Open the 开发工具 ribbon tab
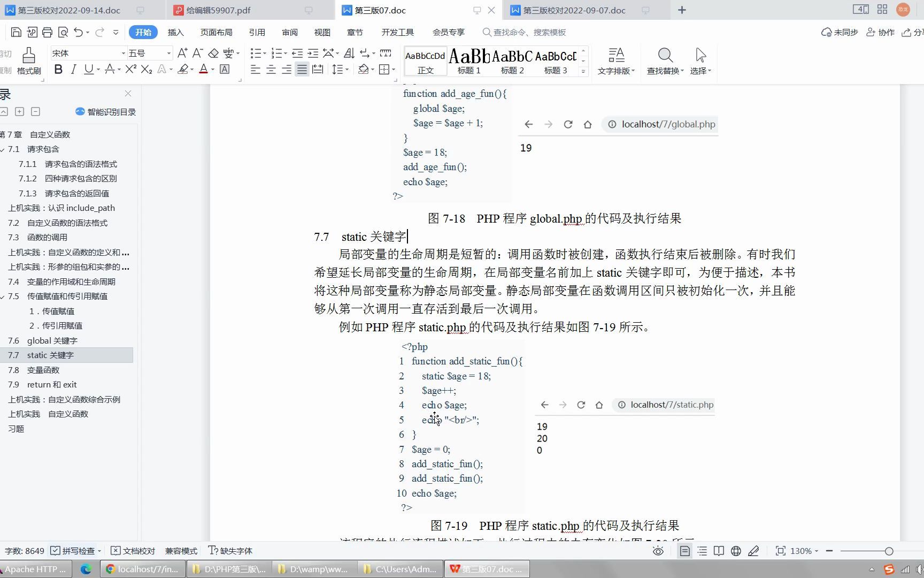 pos(397,32)
